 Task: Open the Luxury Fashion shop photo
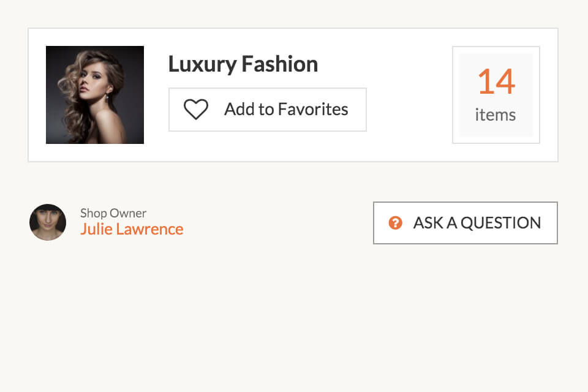(x=95, y=95)
